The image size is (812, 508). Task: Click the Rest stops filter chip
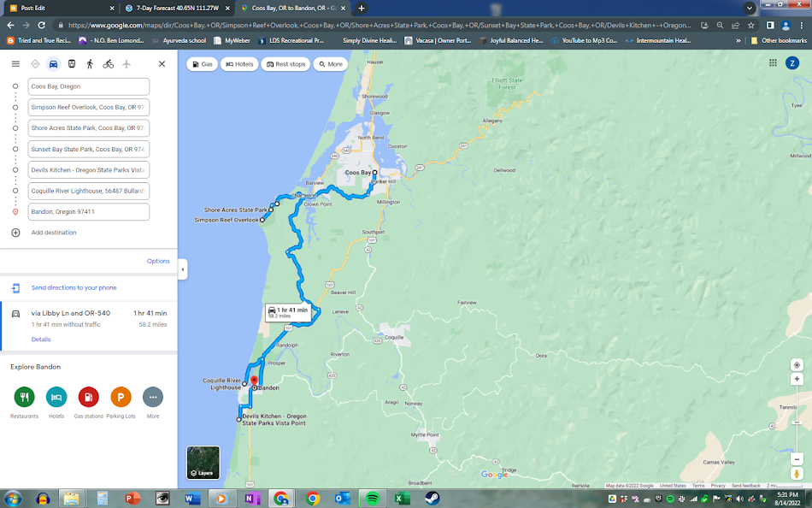(x=285, y=64)
